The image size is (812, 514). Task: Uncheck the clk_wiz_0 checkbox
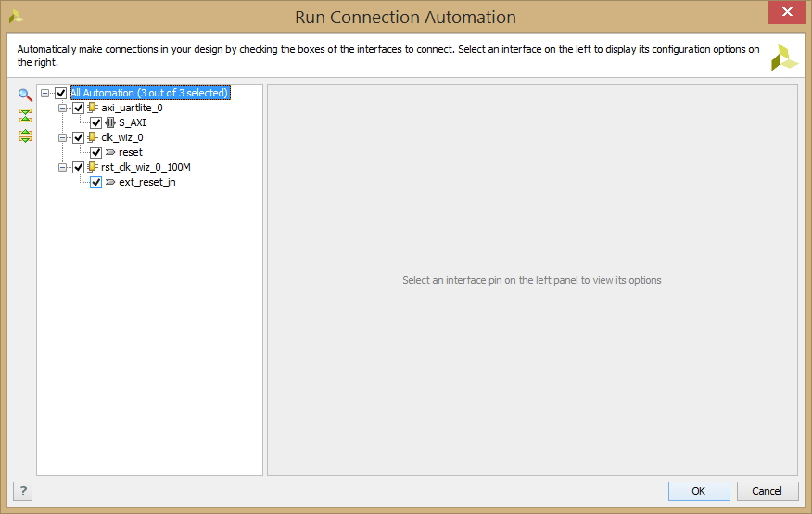(x=78, y=137)
